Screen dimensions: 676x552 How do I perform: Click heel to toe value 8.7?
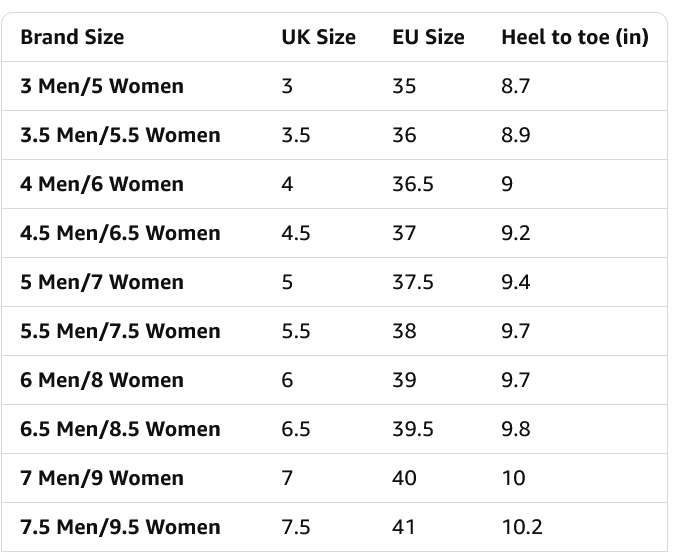pyautogui.click(x=515, y=86)
